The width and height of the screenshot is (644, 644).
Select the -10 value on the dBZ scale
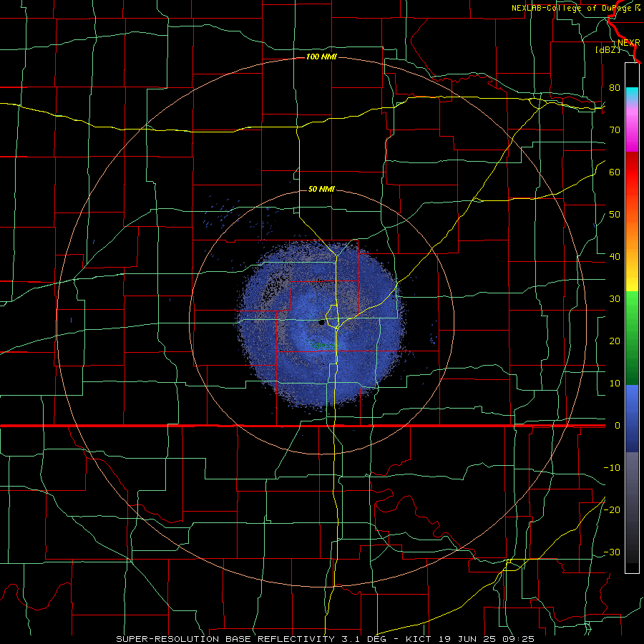point(612,468)
